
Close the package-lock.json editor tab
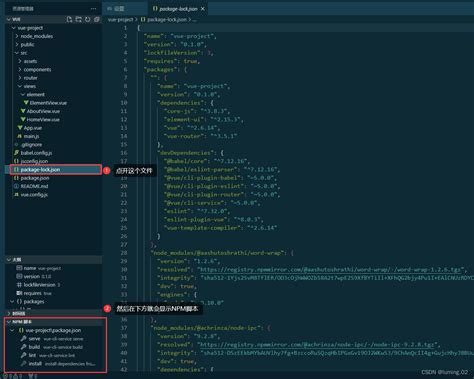(203, 9)
